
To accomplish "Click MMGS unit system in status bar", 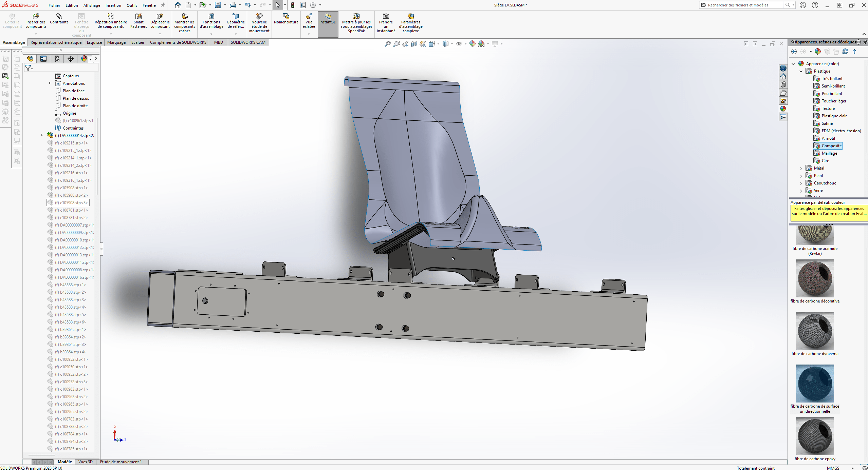I will (x=833, y=468).
